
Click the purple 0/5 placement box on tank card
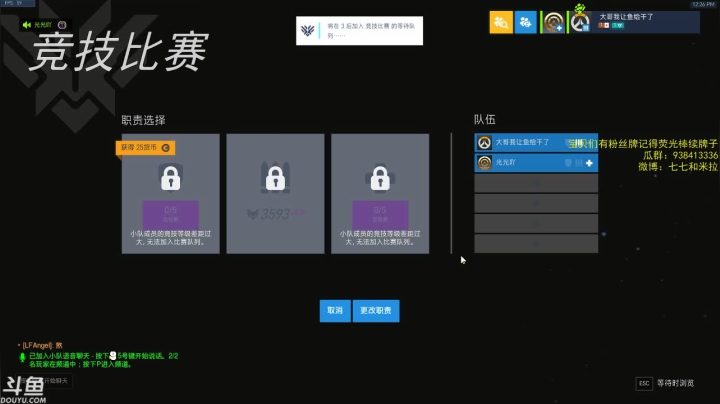[x=171, y=214]
